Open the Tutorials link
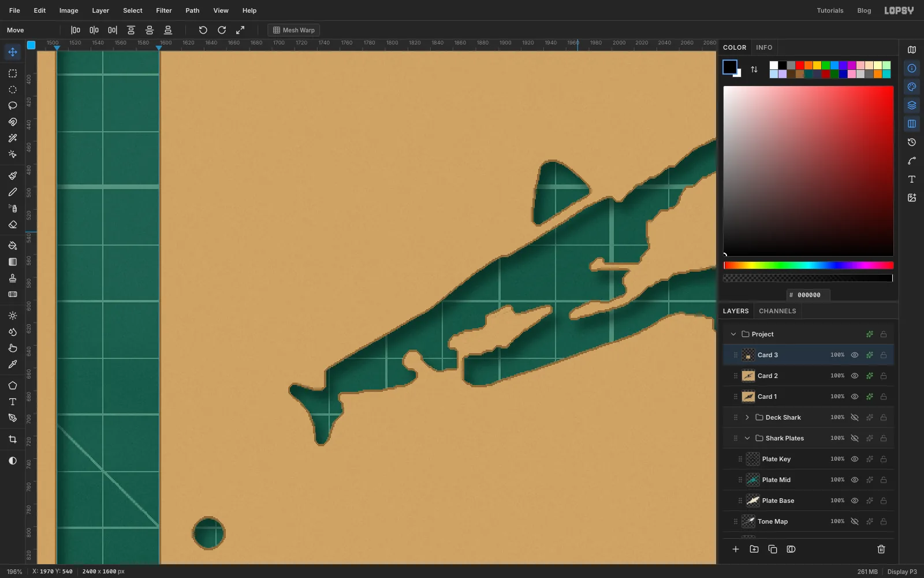This screenshot has width=924, height=578. pyautogui.click(x=830, y=10)
